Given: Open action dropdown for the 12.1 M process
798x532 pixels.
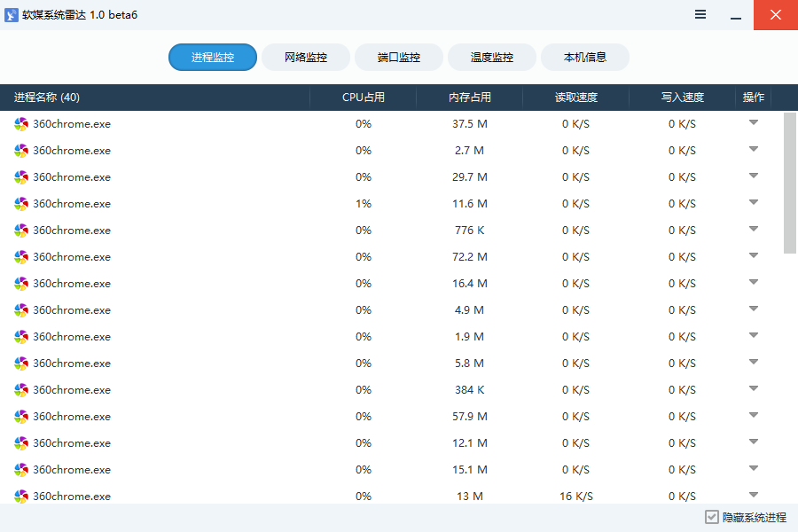Looking at the screenshot, I should click(x=754, y=442).
